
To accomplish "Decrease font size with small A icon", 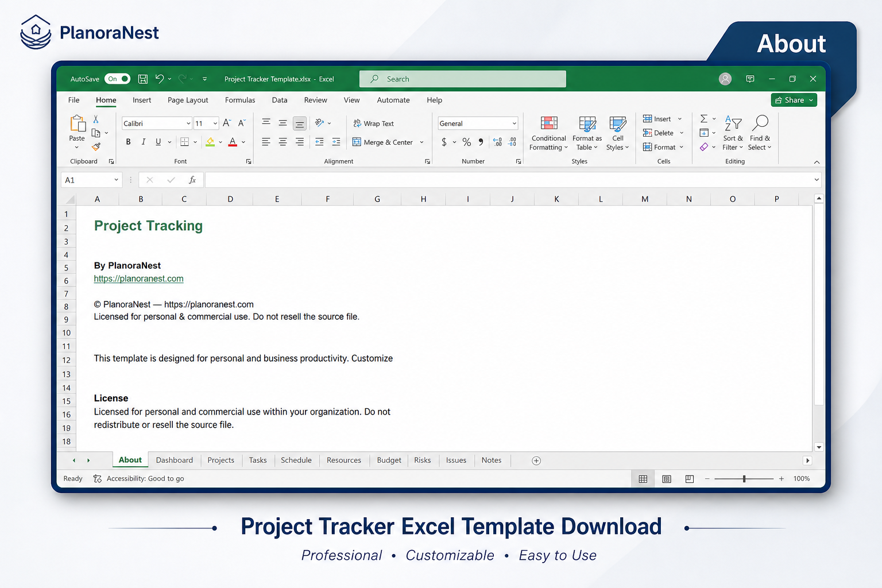I will (242, 123).
